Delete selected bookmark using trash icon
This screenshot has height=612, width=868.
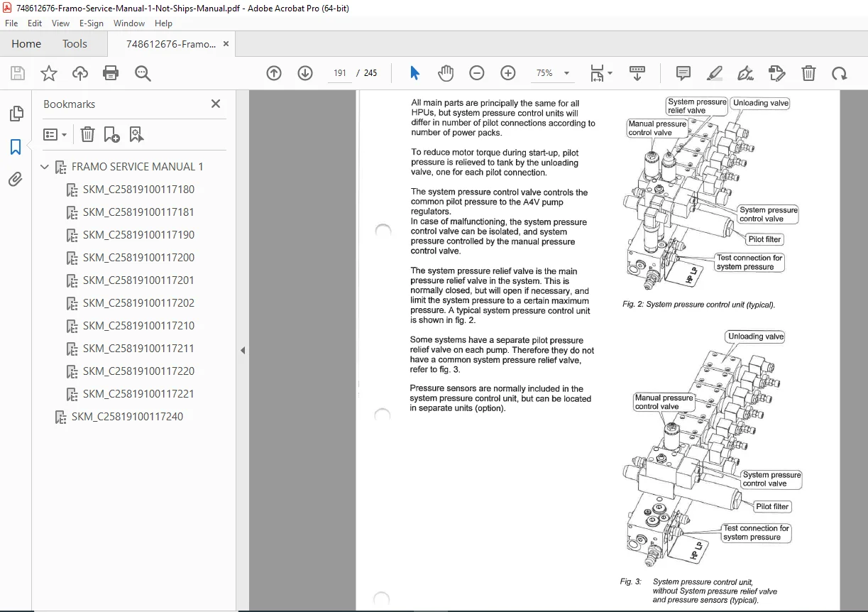[x=87, y=134]
